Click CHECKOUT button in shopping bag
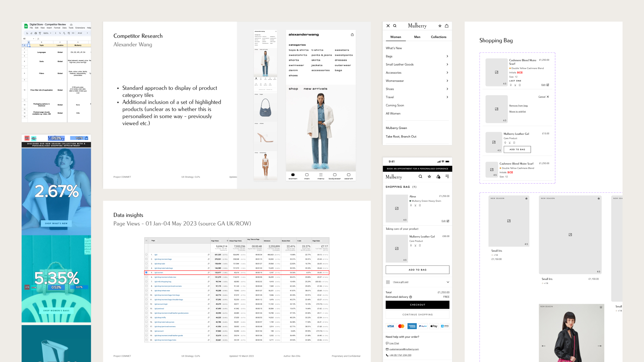644x362 pixels. coord(417,305)
